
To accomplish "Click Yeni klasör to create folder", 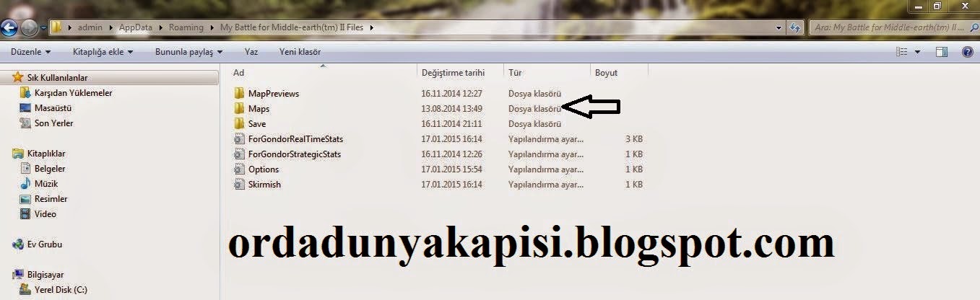I will point(300,52).
